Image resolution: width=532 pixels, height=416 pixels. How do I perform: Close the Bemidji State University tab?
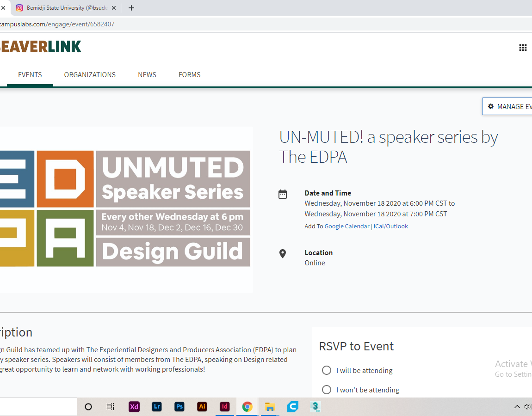click(x=114, y=8)
